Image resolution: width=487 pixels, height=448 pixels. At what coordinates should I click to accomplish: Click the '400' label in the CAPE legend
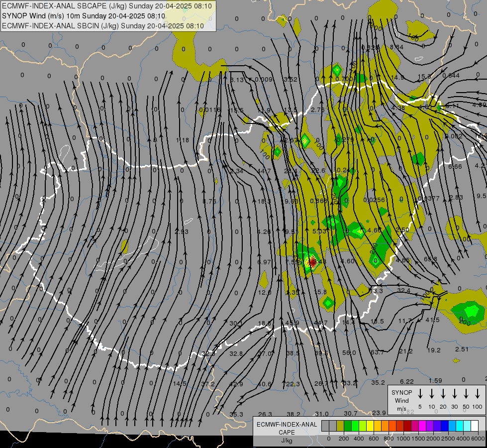[359, 439]
